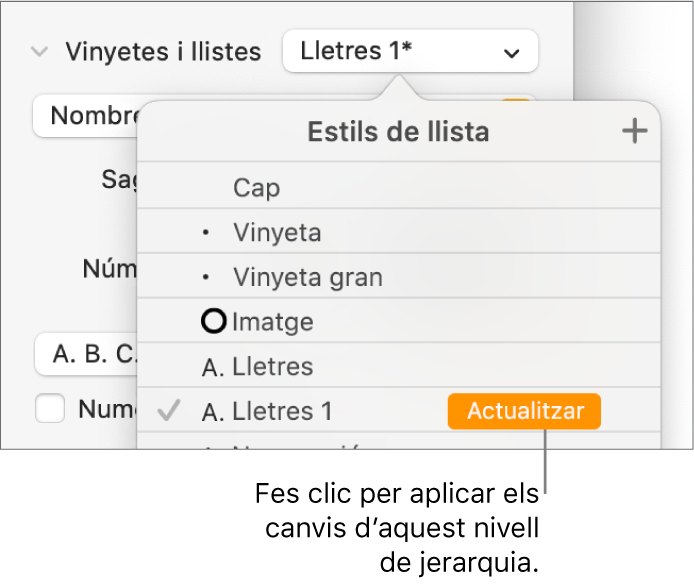Click the Vinyetes i llistes heading
Screen dimensions: 694x585
coord(163,52)
